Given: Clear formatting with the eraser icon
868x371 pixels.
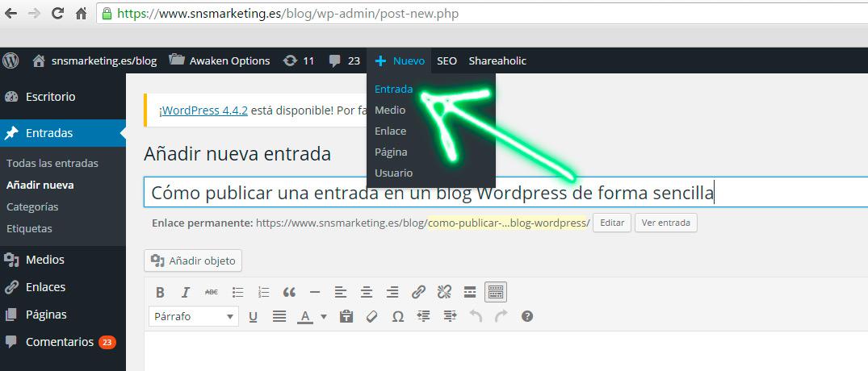Looking at the screenshot, I should (372, 316).
